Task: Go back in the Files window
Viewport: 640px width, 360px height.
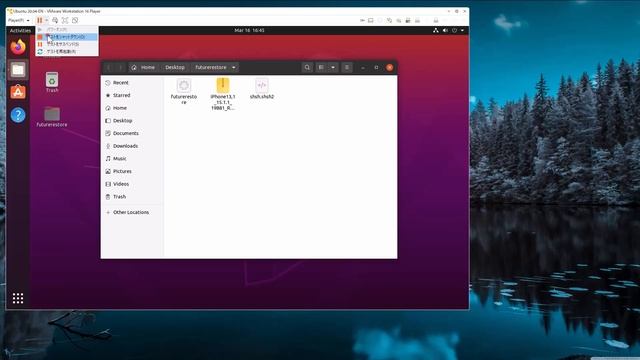Action: coord(109,67)
